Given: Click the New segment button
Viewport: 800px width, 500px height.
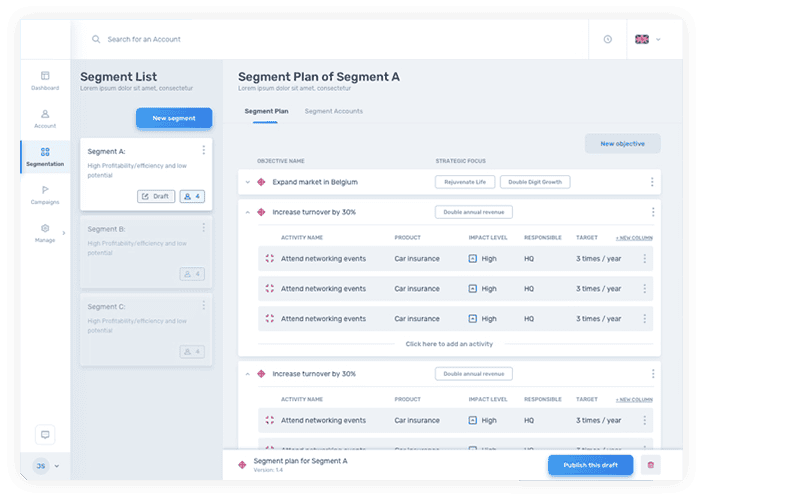Looking at the screenshot, I should click(x=174, y=118).
